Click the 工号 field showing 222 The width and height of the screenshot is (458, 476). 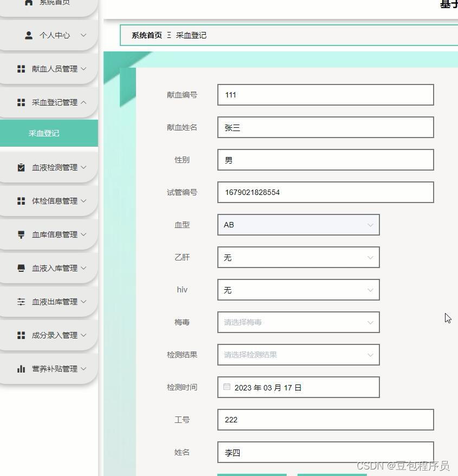coord(325,419)
